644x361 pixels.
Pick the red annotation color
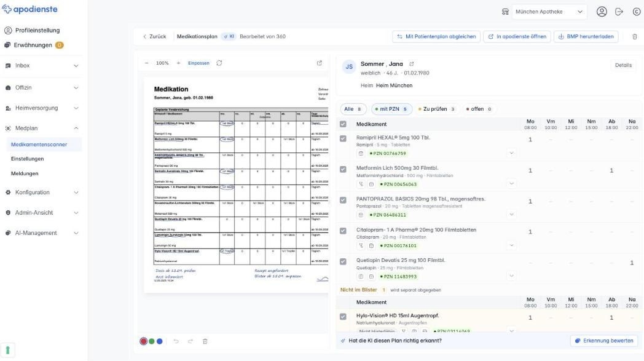click(143, 341)
